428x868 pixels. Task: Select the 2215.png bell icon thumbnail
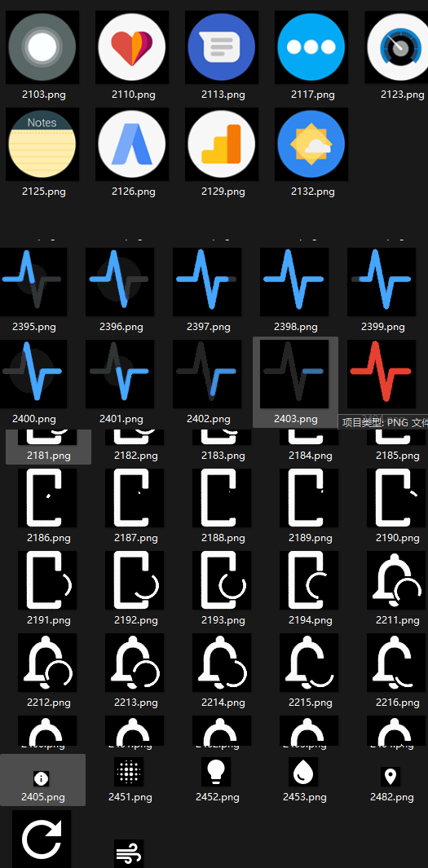coord(309,663)
